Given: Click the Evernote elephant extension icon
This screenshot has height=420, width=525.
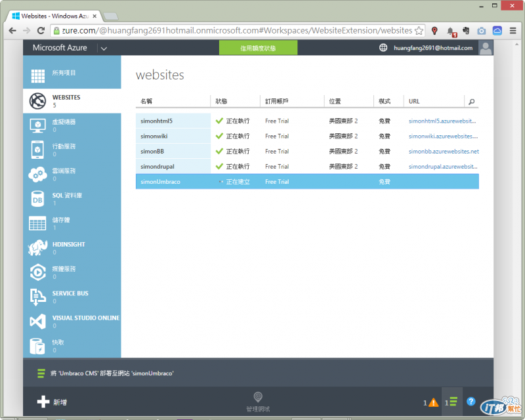Looking at the screenshot, I should [x=466, y=30].
